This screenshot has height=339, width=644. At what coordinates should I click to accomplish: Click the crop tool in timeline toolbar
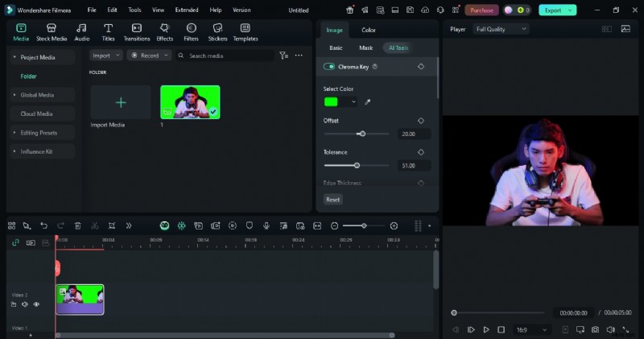click(111, 225)
